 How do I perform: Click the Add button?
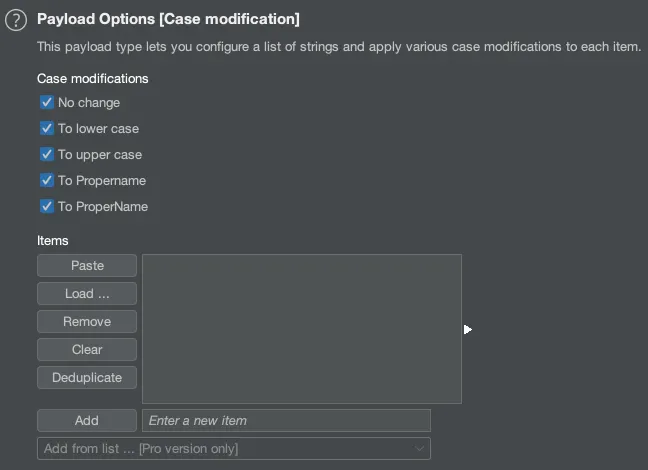(87, 421)
